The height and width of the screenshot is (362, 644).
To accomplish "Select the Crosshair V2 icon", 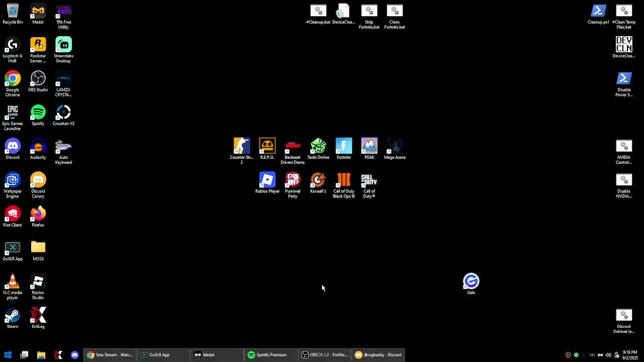I will tap(63, 115).
